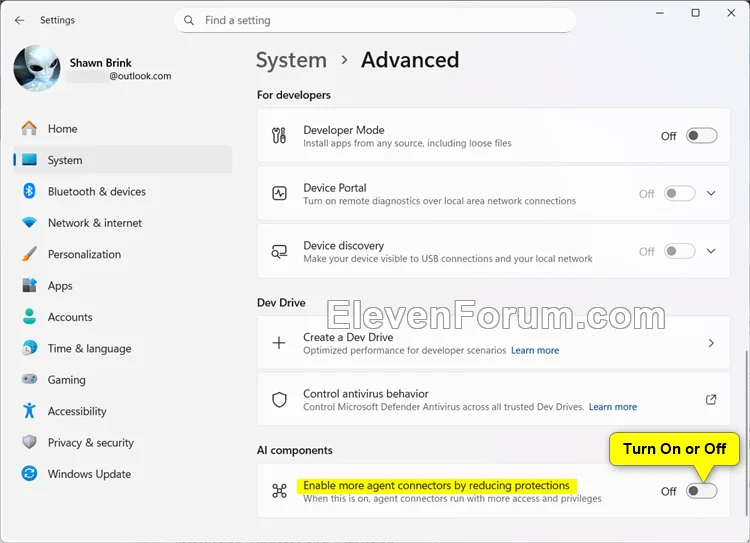The height and width of the screenshot is (543, 750).
Task: Open Accessibility settings page
Action: 123,411
